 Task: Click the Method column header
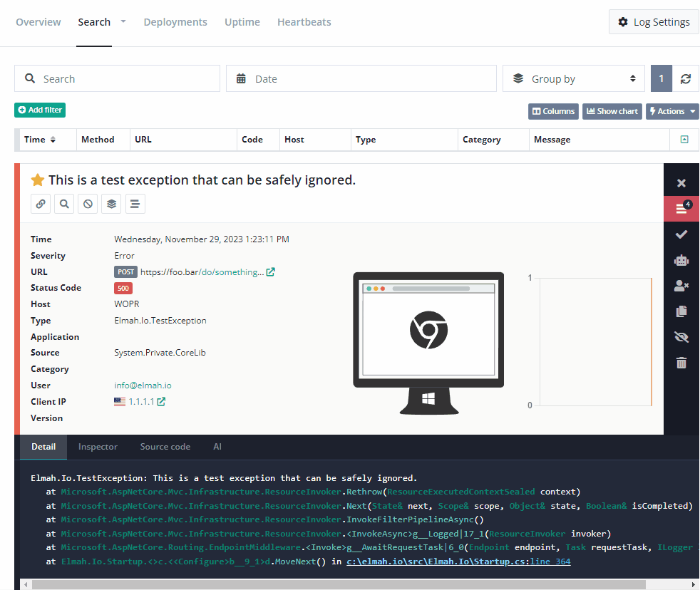[103, 140]
